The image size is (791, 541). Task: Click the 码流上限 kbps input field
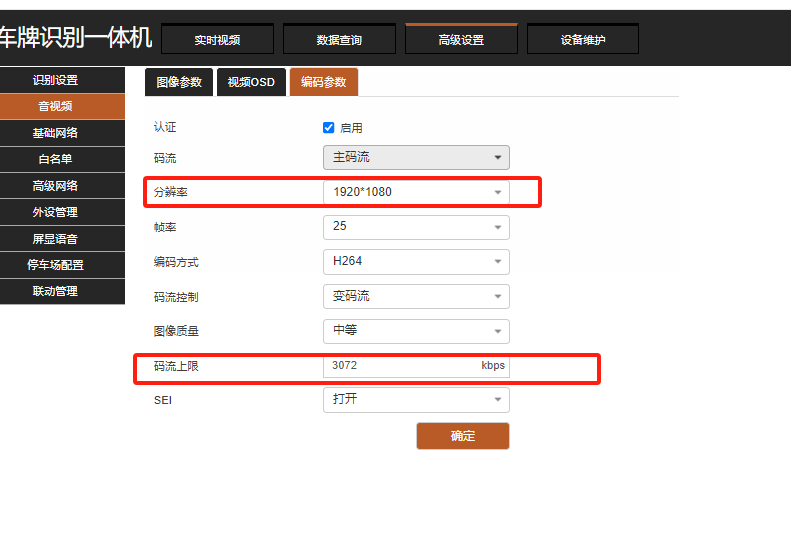[400, 366]
